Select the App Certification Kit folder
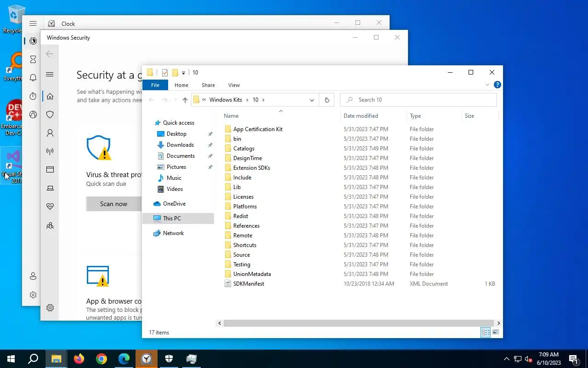Image resolution: width=588 pixels, height=368 pixels. (258, 129)
